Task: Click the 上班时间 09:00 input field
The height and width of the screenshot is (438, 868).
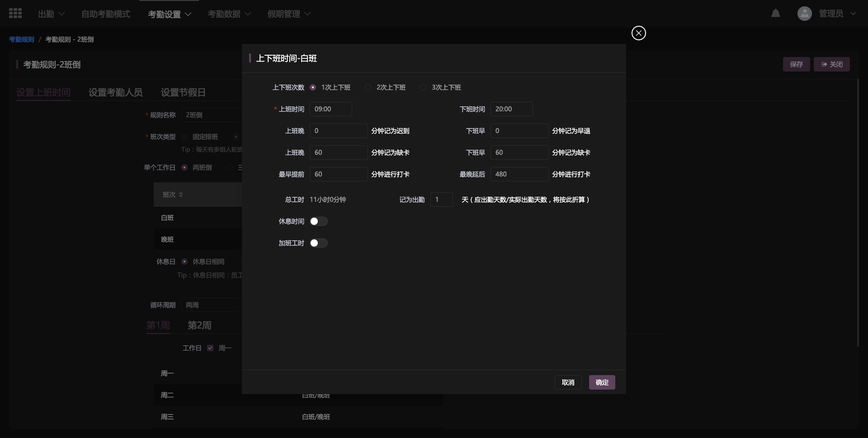Action: (330, 109)
